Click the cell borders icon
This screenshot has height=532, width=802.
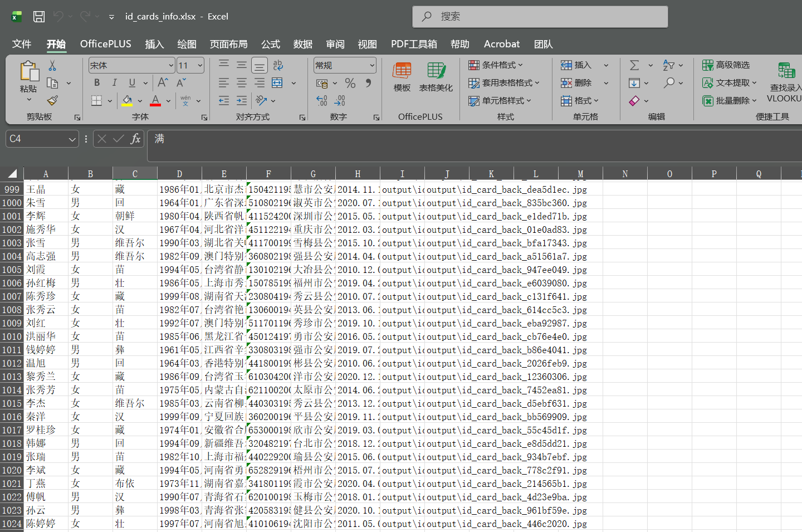point(97,101)
